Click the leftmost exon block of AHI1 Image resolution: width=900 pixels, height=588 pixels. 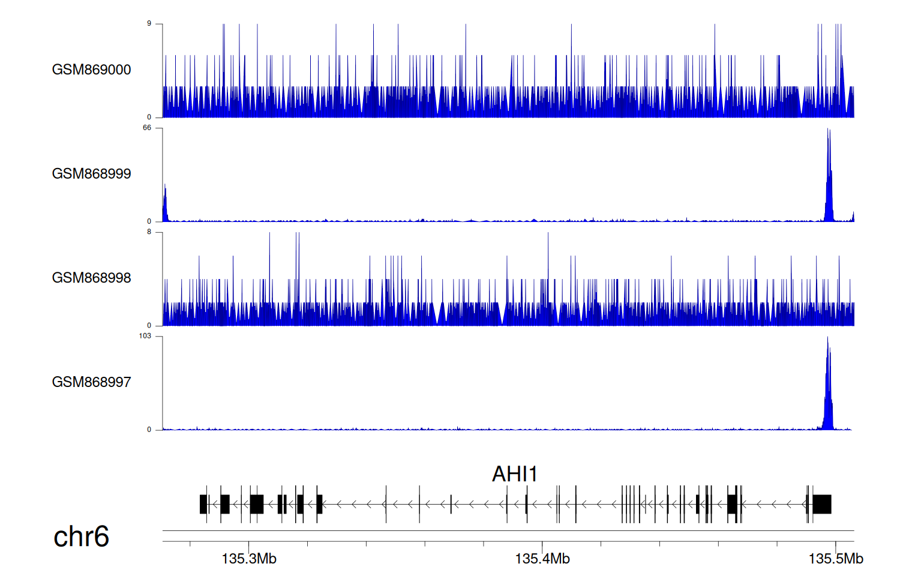click(203, 504)
